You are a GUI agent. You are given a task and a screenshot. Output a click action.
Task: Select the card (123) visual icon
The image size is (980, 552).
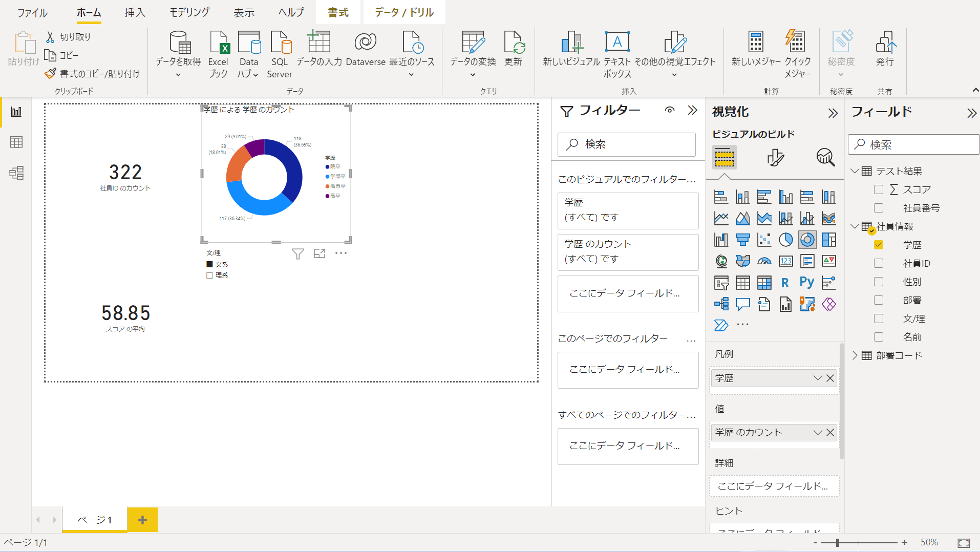coord(785,261)
